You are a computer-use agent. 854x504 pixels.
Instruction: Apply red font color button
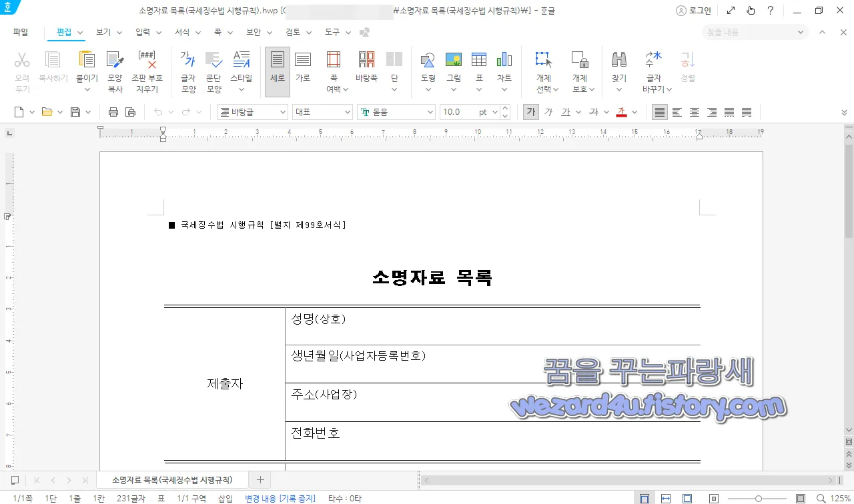coord(621,112)
